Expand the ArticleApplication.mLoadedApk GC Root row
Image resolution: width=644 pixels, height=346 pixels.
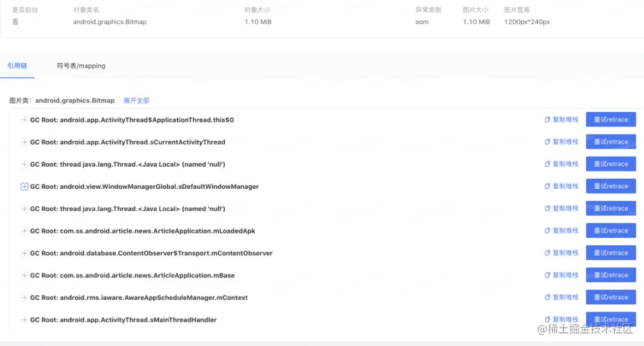click(24, 231)
